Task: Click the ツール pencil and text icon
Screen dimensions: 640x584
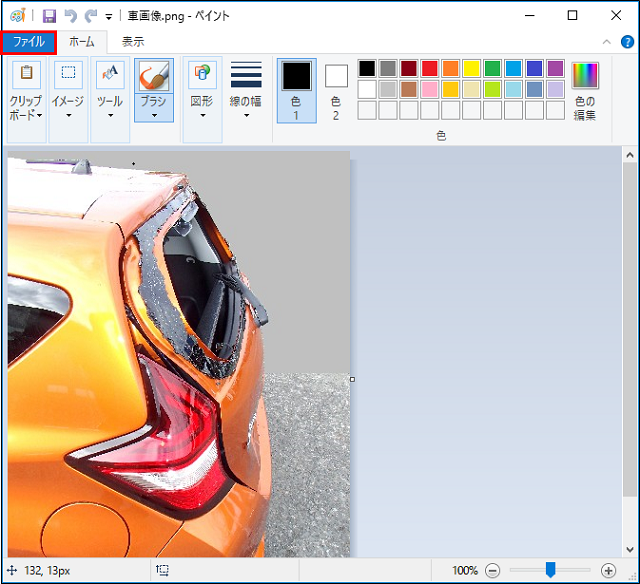Action: 110,75
